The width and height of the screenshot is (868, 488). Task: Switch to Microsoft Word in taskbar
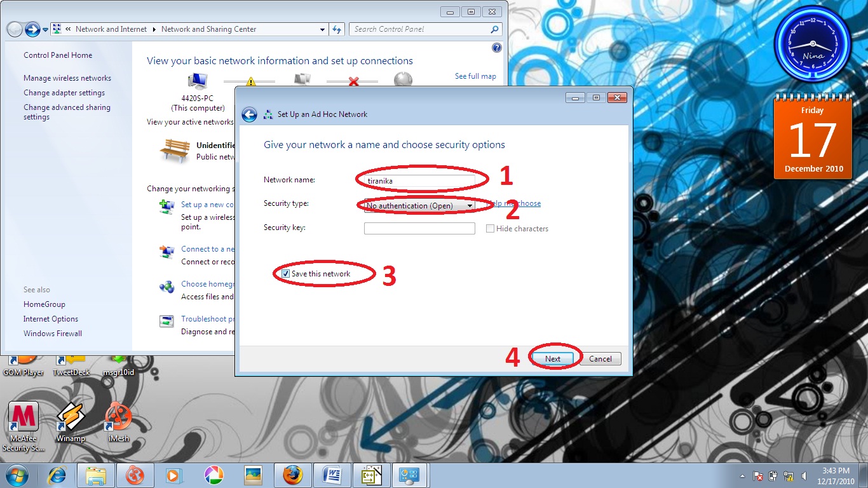point(332,475)
